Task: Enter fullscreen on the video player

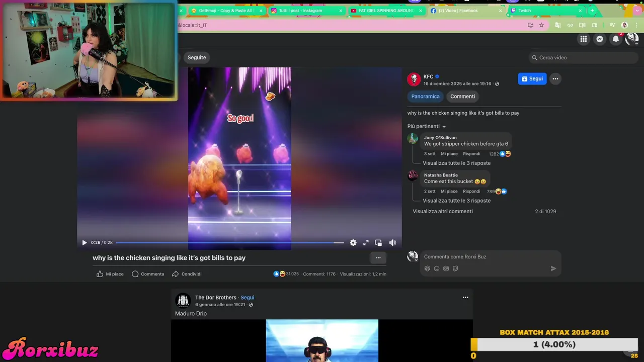Action: [366, 242]
